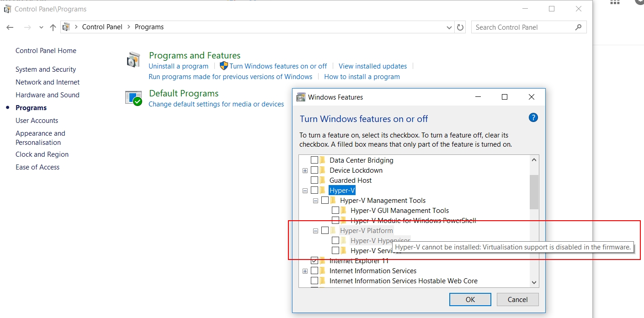The width and height of the screenshot is (644, 318).
Task: Click the features list scrollbar thumb
Action: 534,192
